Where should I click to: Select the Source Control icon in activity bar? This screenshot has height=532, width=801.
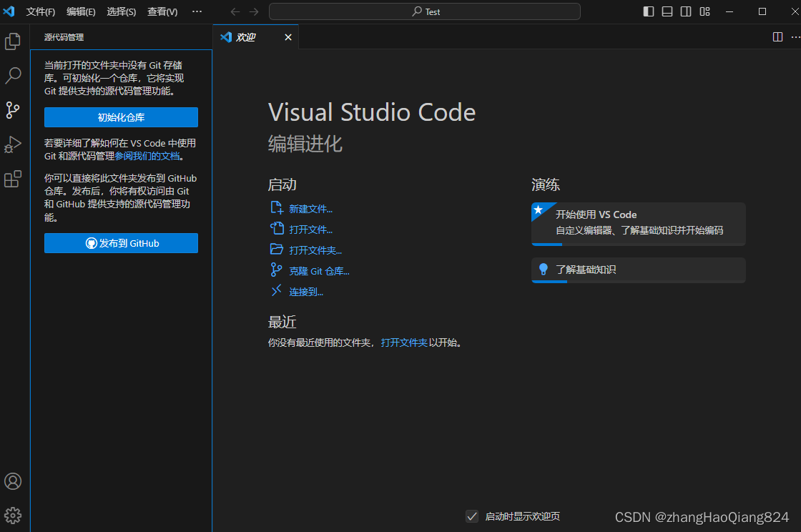pyautogui.click(x=13, y=110)
